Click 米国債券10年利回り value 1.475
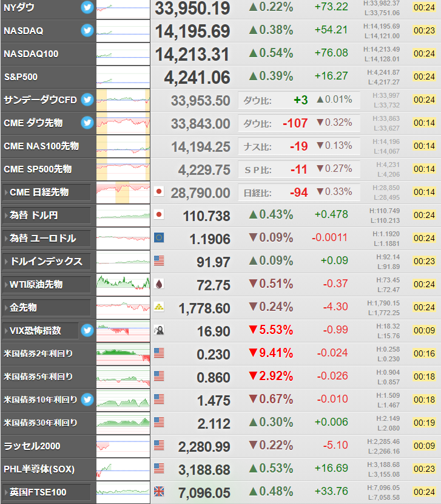This screenshot has width=441, height=504. (x=214, y=401)
